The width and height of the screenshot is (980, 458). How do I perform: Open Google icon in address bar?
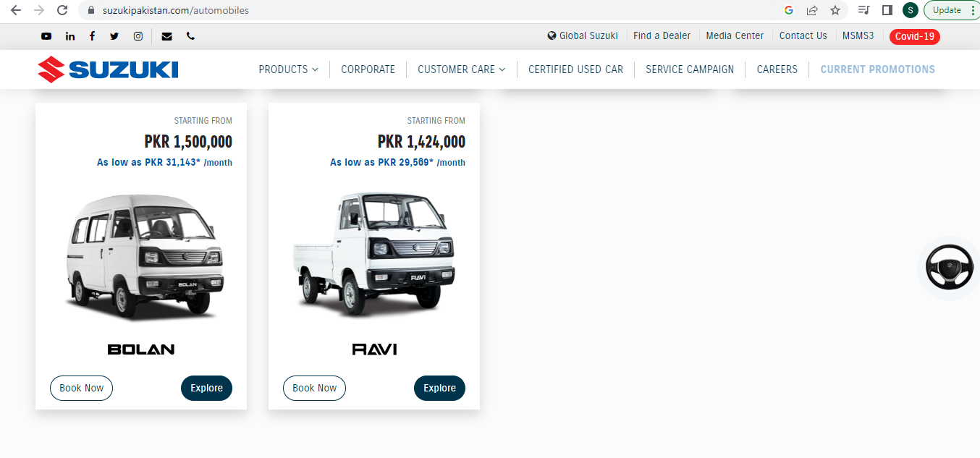pyautogui.click(x=789, y=10)
